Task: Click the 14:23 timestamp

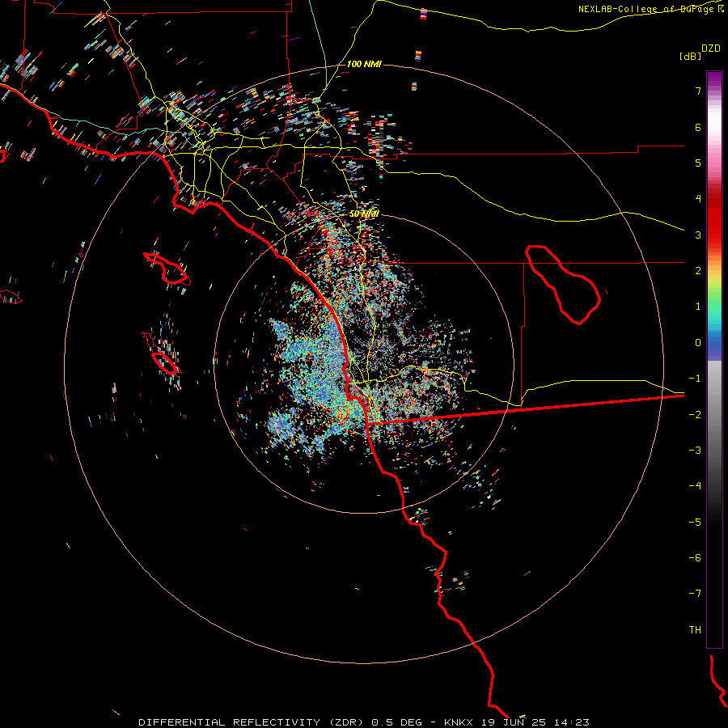Action: pos(571,722)
